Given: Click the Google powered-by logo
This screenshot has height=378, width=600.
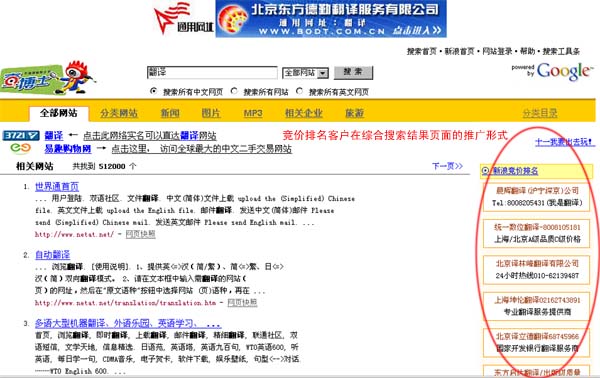Looking at the screenshot, I should [553, 71].
